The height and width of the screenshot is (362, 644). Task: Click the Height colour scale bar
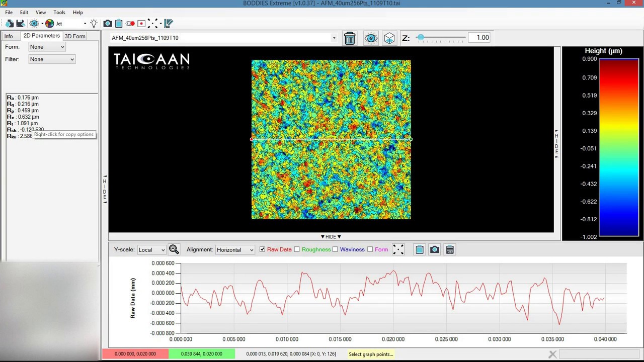click(x=618, y=148)
